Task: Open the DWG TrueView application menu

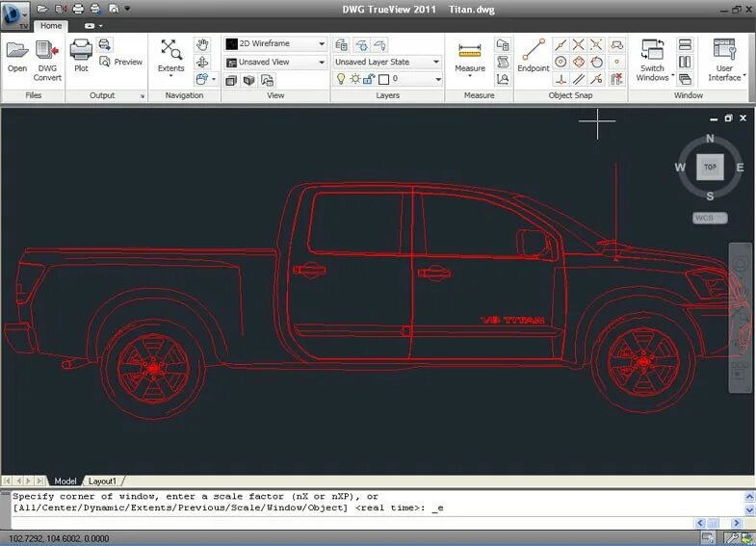Action: pos(14,15)
